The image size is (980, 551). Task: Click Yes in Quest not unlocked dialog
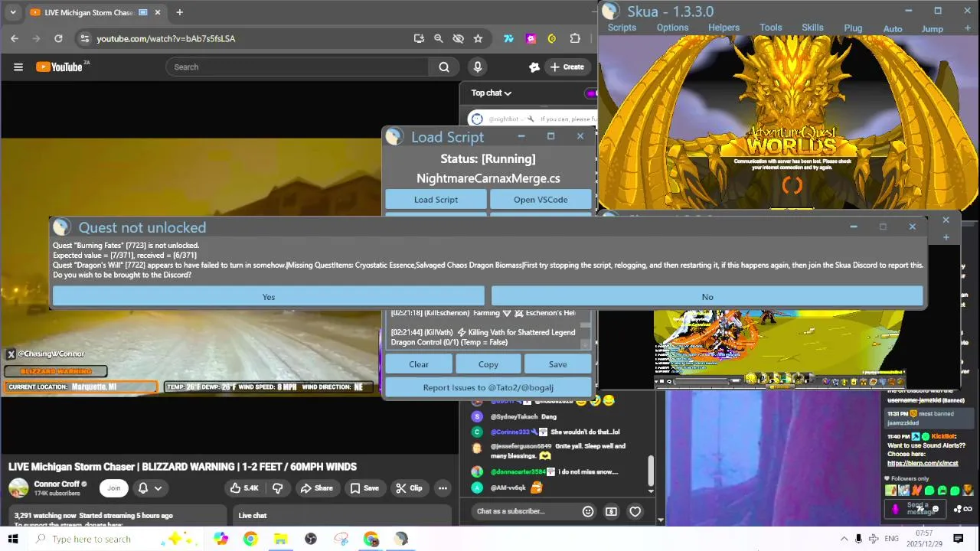pos(268,297)
